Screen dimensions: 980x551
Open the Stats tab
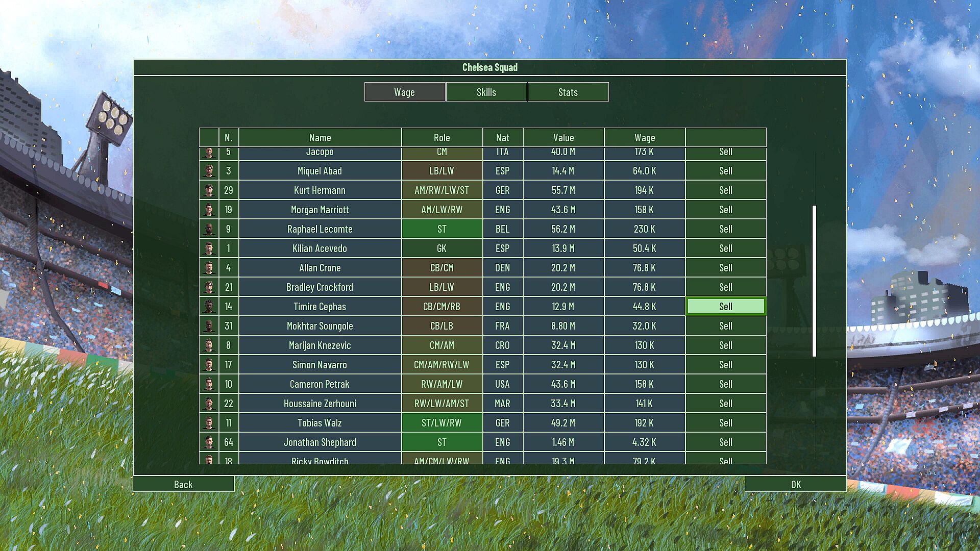(x=568, y=92)
